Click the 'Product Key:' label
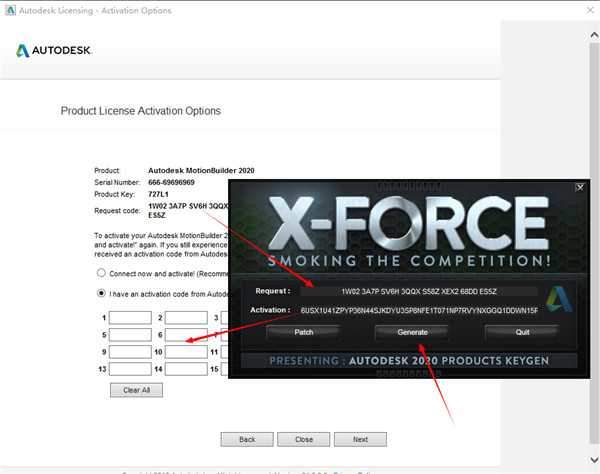This screenshot has height=474, width=600. click(x=114, y=194)
